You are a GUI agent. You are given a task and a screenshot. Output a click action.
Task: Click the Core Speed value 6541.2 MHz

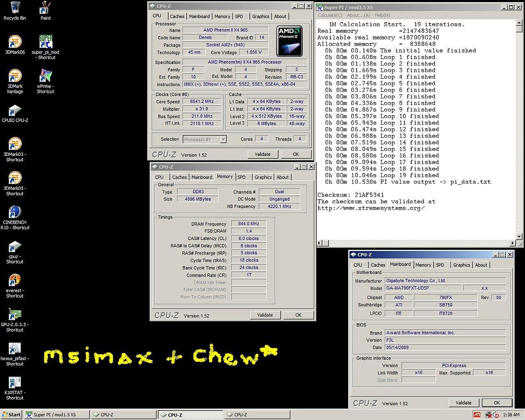pos(201,101)
